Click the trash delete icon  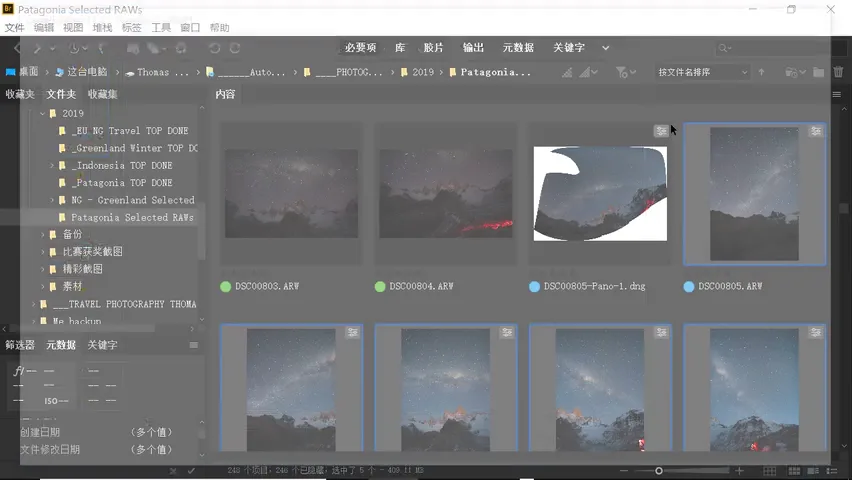tap(838, 72)
